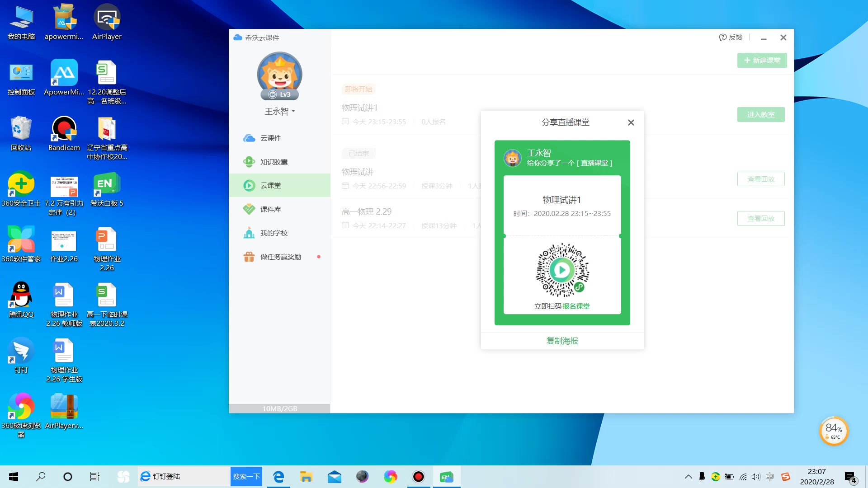Open the Mail app from taskbar

[335, 477]
